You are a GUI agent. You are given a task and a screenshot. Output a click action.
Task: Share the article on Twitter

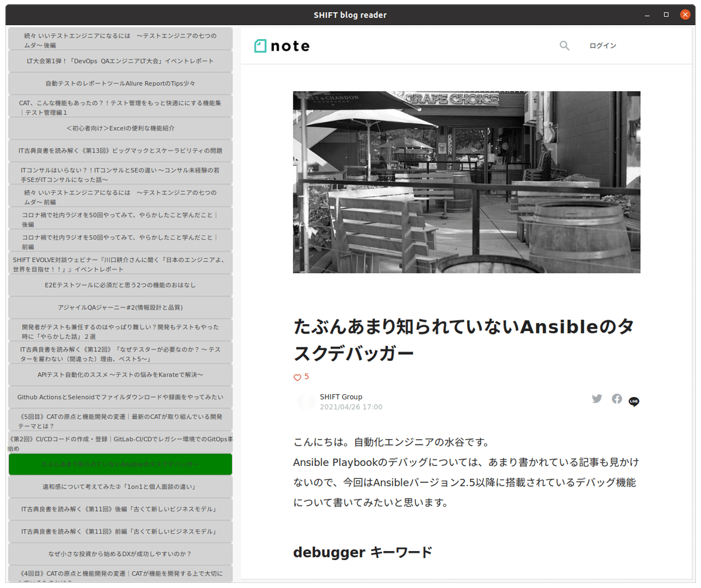pyautogui.click(x=596, y=399)
